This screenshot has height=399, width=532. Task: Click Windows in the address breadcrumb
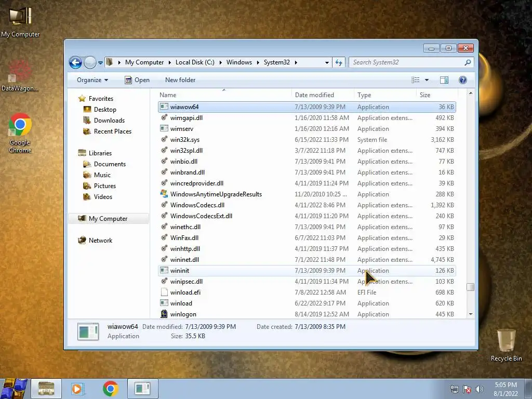pos(239,62)
